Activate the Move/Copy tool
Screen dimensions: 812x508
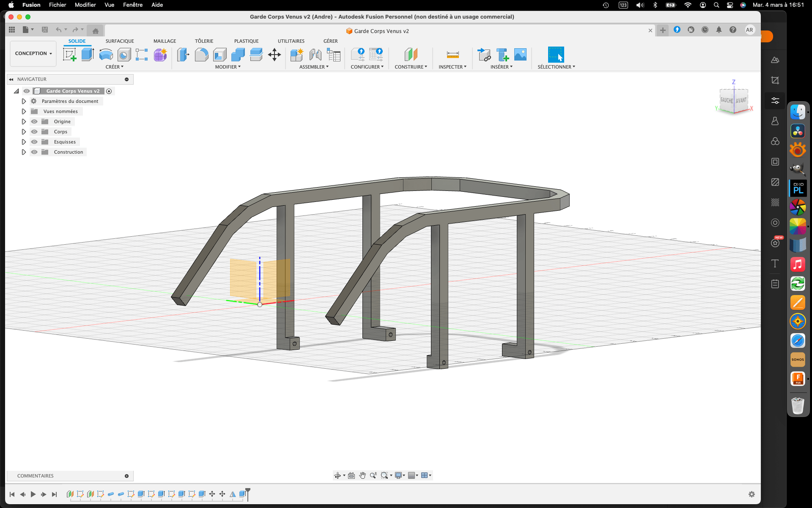click(274, 55)
